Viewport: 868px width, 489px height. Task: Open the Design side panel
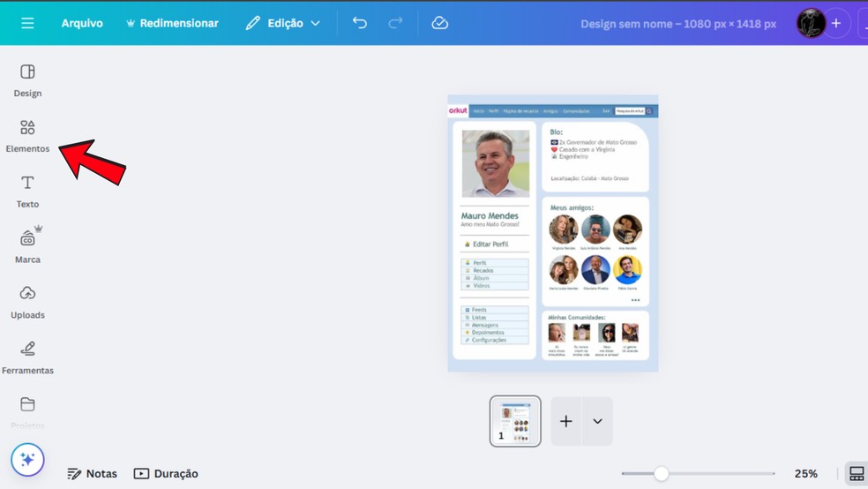(x=27, y=81)
